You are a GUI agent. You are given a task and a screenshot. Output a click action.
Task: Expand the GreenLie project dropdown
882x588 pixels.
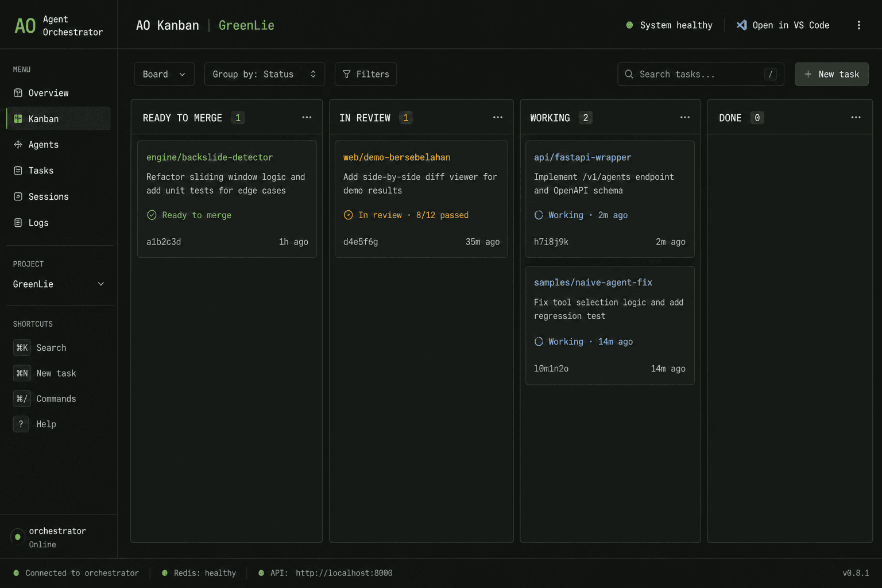[58, 284]
